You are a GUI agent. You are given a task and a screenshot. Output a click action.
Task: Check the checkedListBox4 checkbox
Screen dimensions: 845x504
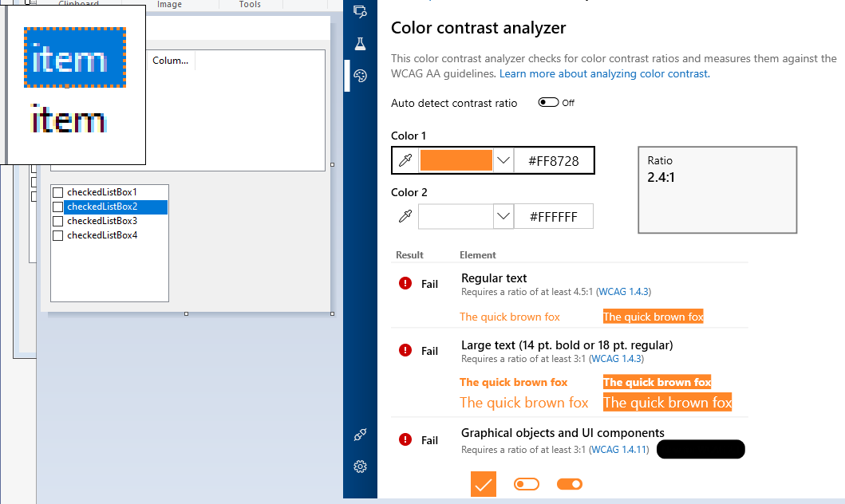click(58, 235)
